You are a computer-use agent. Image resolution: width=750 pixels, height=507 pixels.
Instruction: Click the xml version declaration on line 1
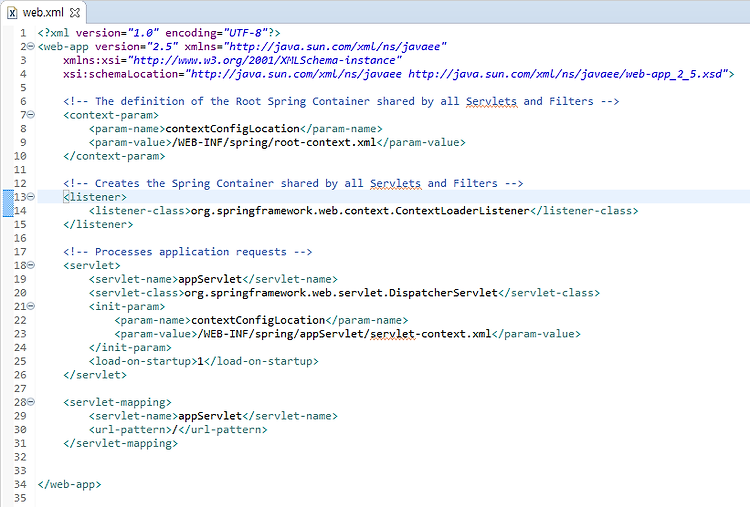pyautogui.click(x=159, y=33)
